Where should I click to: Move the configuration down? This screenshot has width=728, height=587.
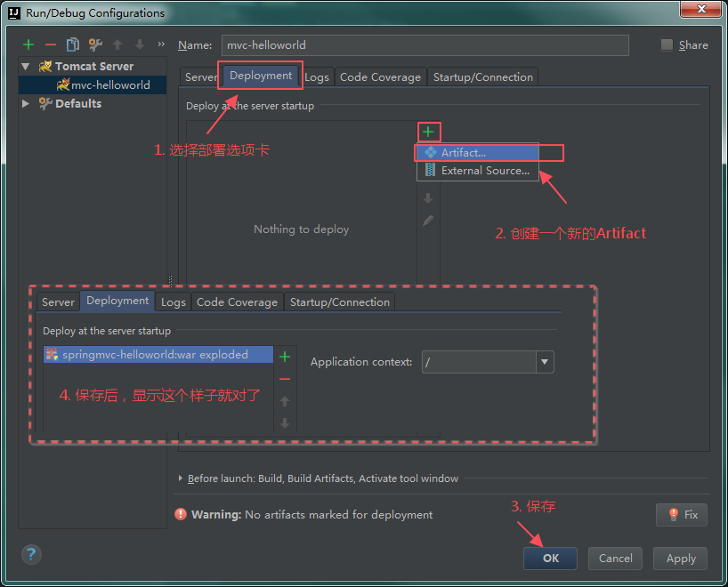(x=139, y=44)
